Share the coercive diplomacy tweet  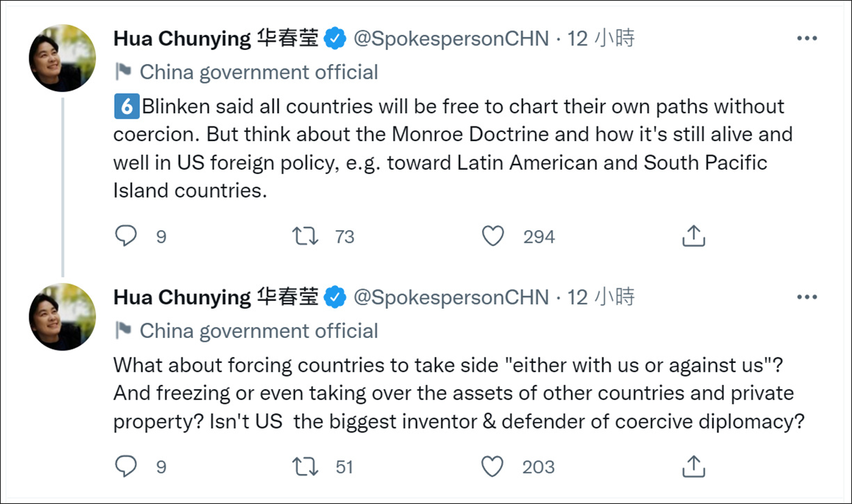(x=693, y=466)
